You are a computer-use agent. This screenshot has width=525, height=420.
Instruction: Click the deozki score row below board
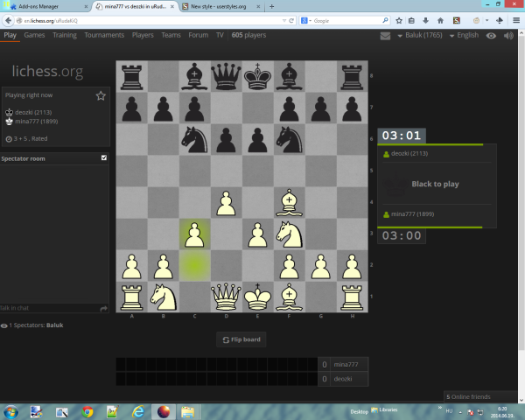click(242, 379)
